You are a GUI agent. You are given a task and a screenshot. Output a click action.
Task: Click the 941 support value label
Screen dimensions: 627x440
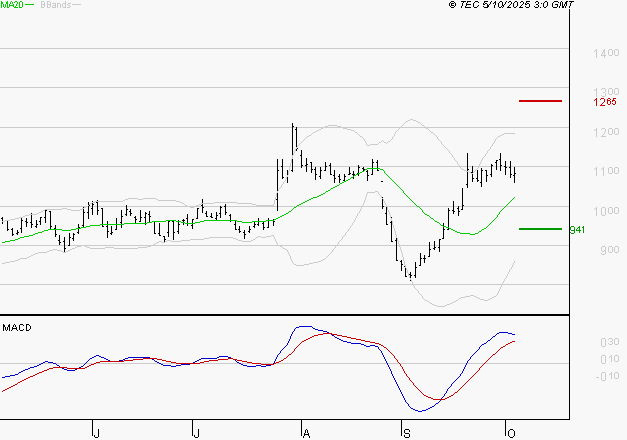click(x=576, y=230)
